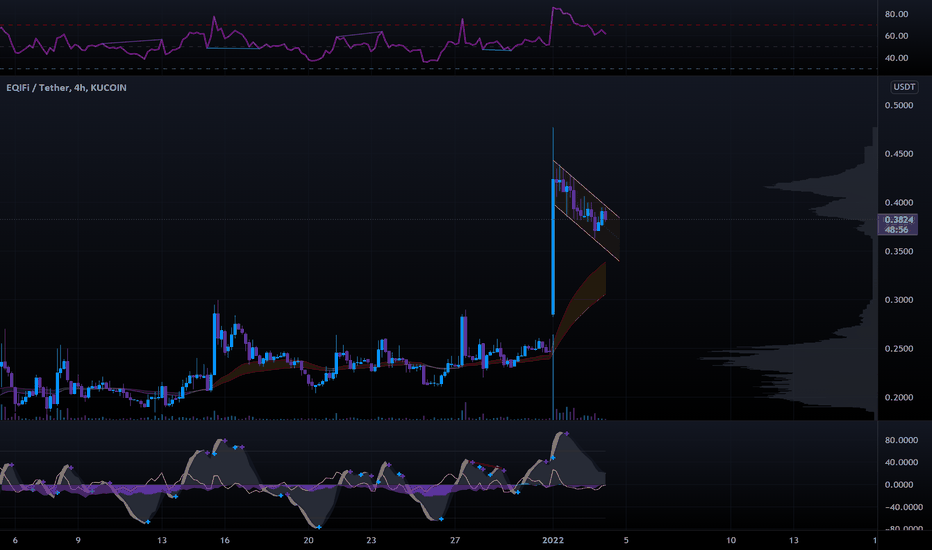Click the 0.5000 price axis label

(899, 105)
